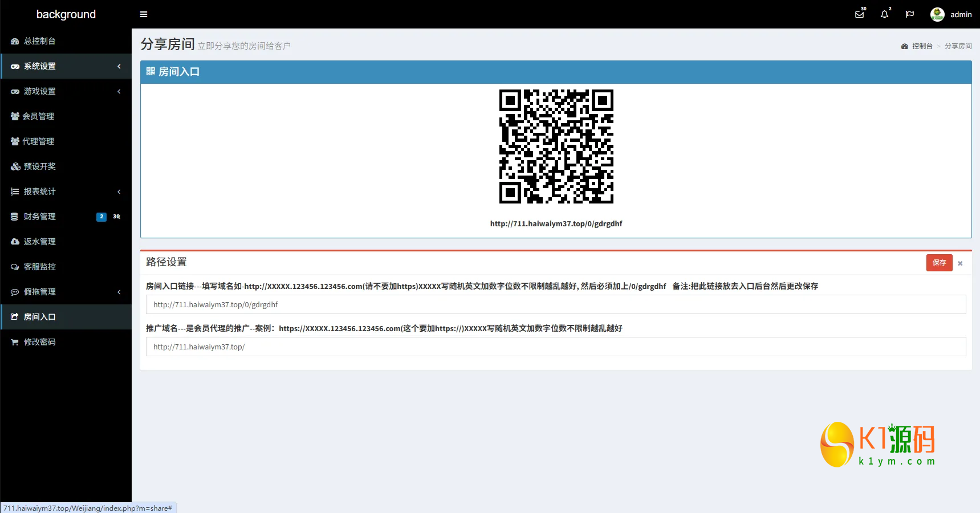Click the blue badge 2 on 财务管理
The width and height of the screenshot is (980, 513).
click(x=101, y=217)
